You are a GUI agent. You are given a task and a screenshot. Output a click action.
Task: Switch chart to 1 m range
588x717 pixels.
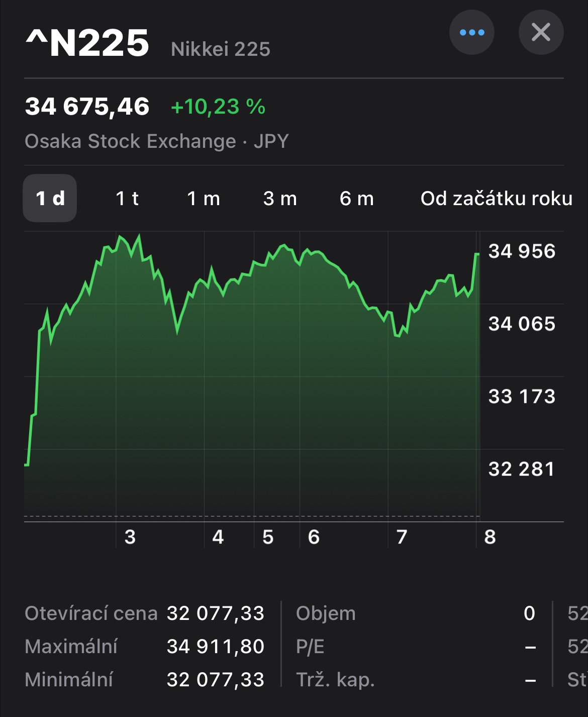click(204, 198)
